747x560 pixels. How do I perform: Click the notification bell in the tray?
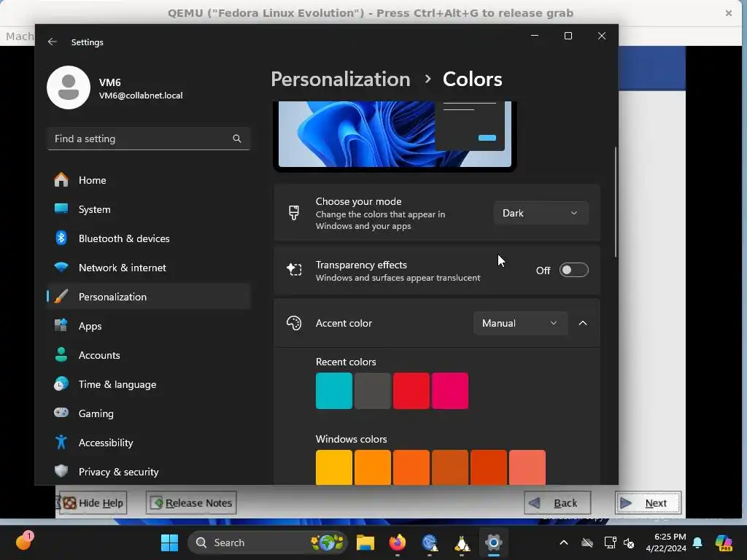coord(697,542)
